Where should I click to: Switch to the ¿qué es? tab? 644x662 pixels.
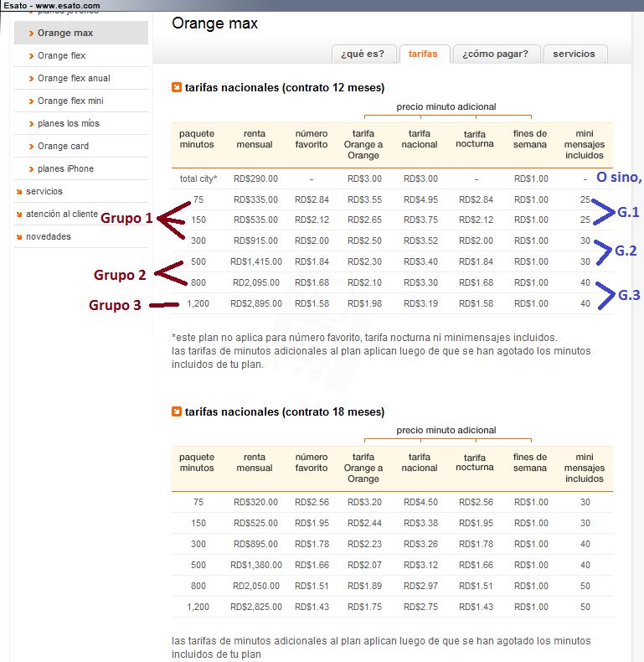(x=363, y=54)
